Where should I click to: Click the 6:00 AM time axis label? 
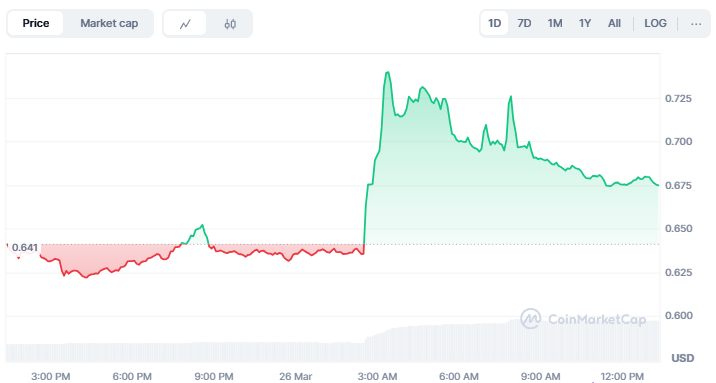pos(459,377)
